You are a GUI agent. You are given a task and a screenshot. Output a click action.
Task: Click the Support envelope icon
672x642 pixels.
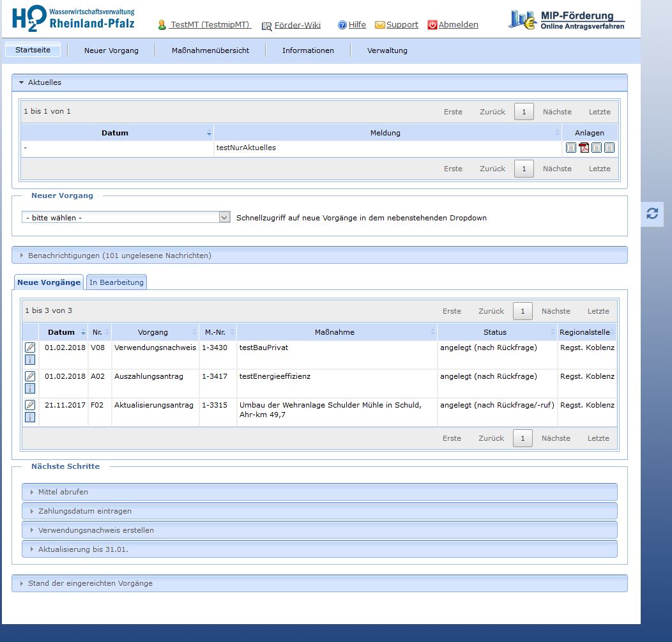coord(379,26)
